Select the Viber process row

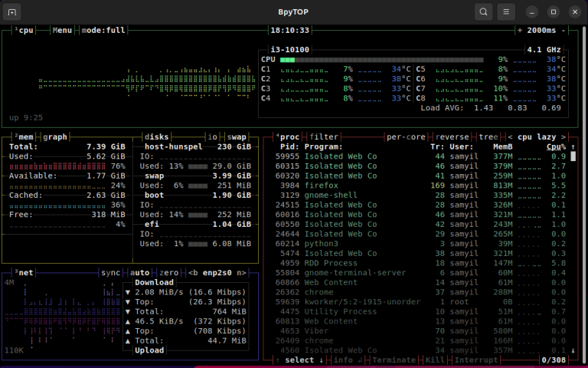(x=420, y=331)
